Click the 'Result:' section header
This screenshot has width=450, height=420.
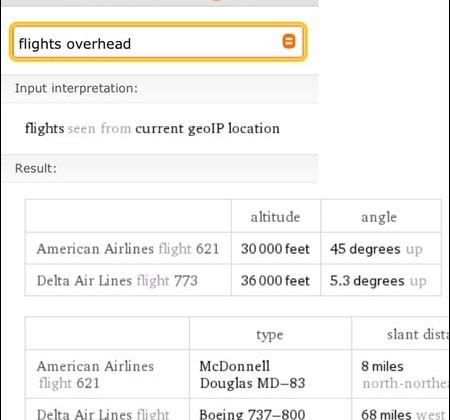36,168
